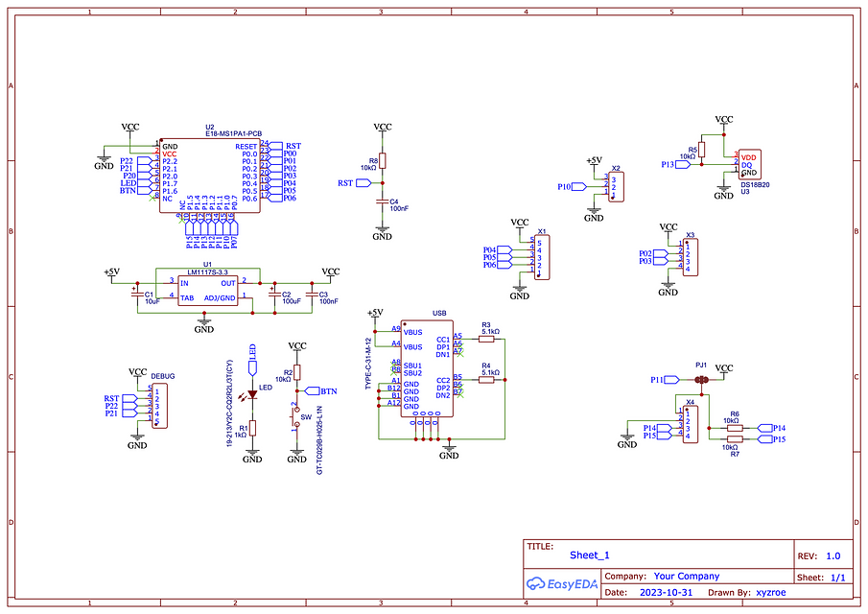Select the SW push button symbol

click(x=296, y=417)
